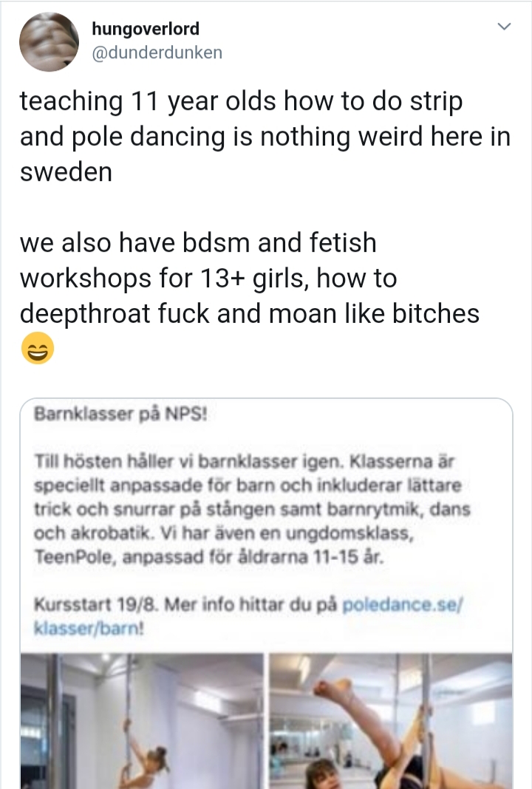
Task: Open the tweet options chevron
Action: coord(504,28)
